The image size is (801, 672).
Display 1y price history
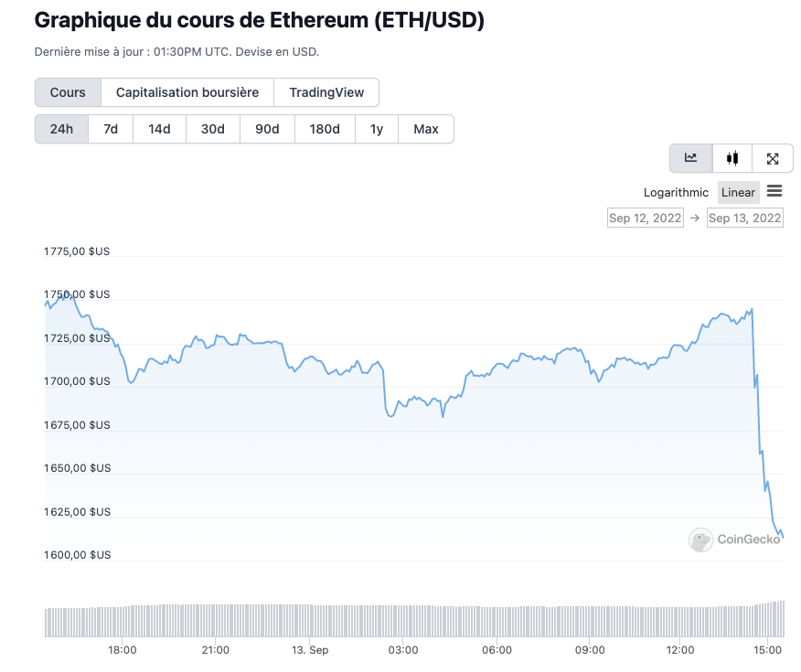click(377, 129)
